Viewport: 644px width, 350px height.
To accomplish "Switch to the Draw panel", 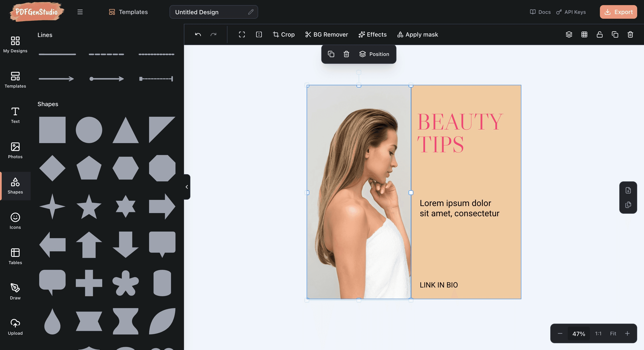I will pyautogui.click(x=15, y=291).
